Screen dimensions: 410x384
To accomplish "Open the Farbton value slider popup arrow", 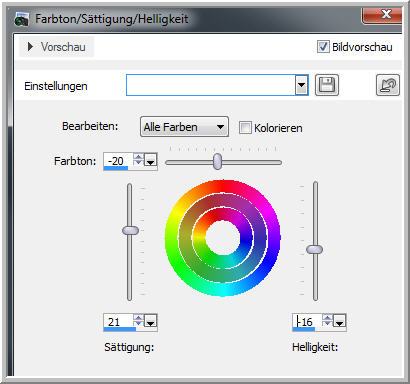I will coord(151,160).
